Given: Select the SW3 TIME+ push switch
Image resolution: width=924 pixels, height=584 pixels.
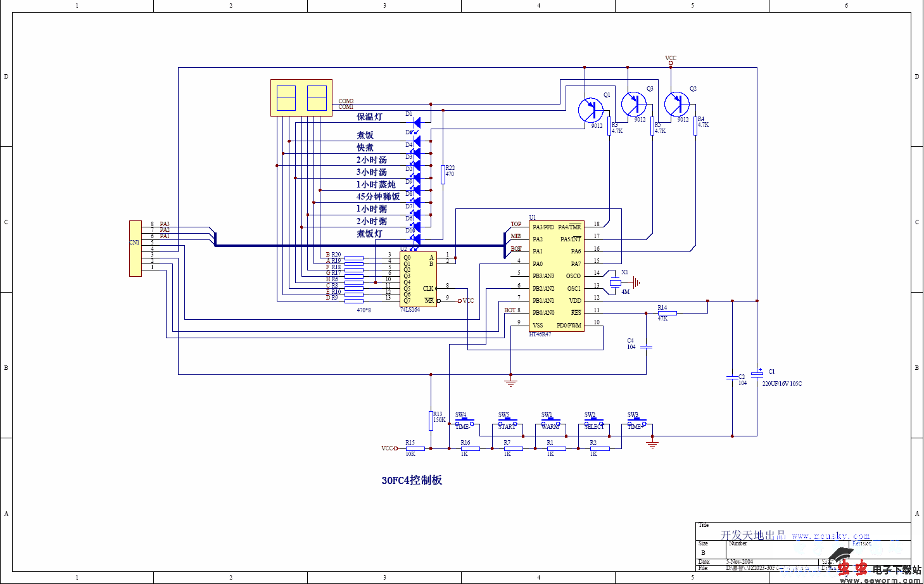Looking at the screenshot, I should click(636, 422).
